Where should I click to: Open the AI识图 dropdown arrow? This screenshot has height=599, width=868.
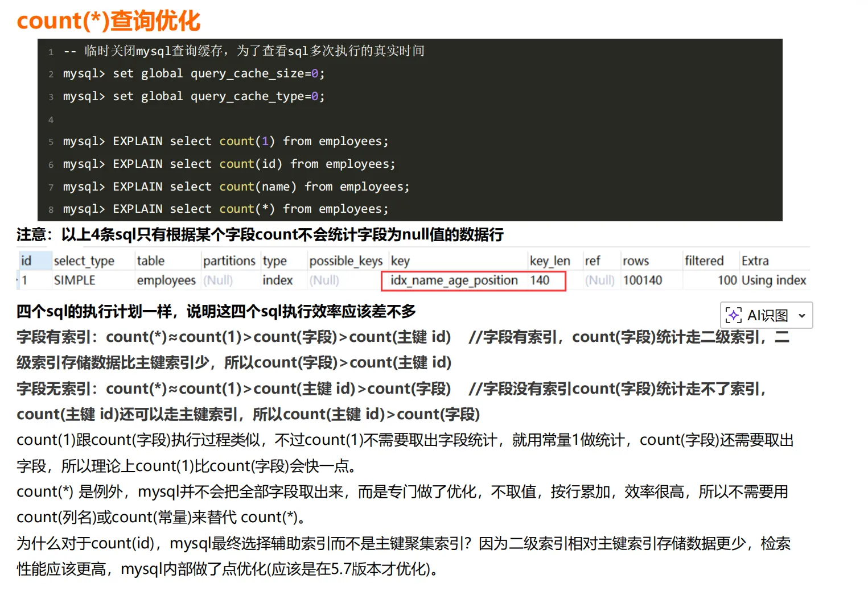click(x=802, y=316)
